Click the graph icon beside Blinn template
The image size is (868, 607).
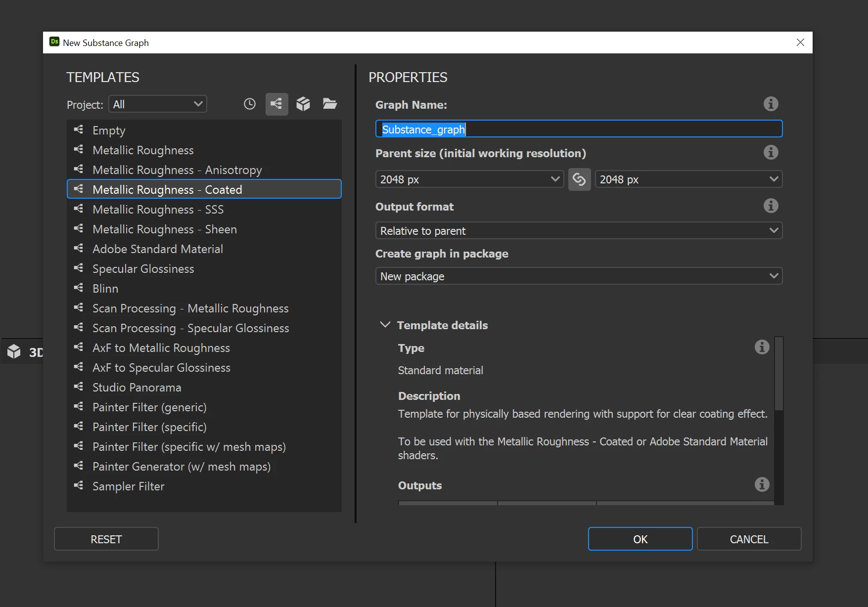tap(78, 288)
